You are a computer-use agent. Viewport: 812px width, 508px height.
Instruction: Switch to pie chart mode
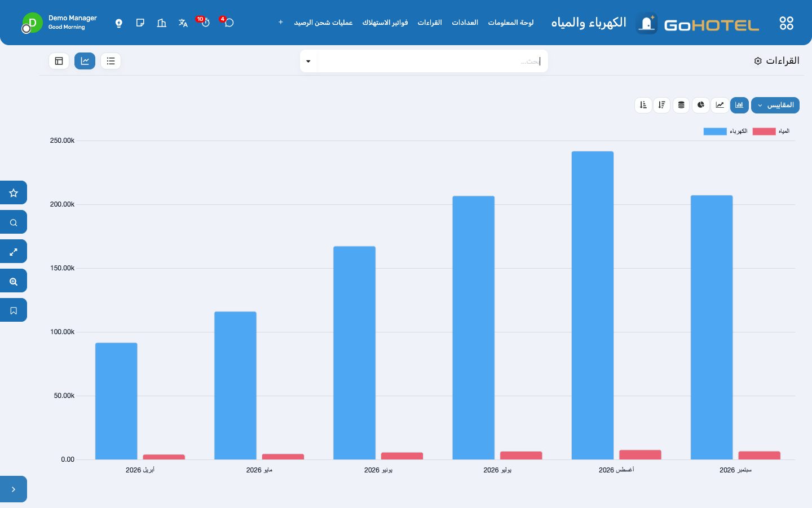click(701, 105)
